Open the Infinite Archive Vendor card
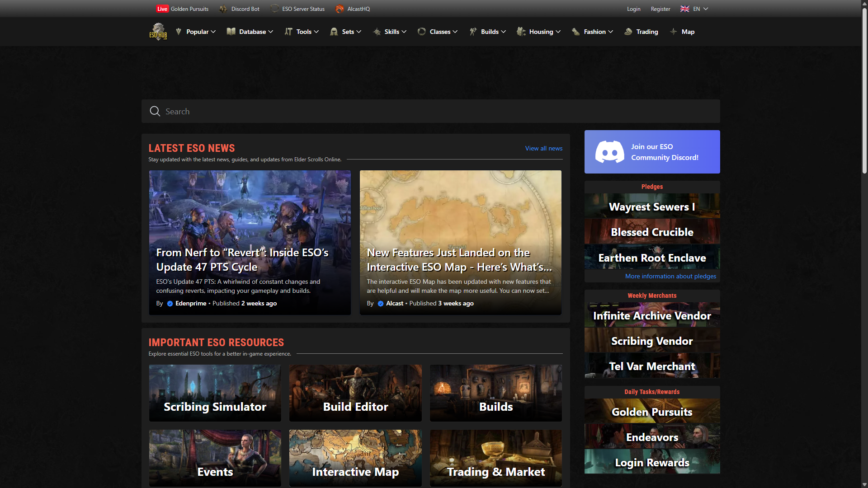Screen dimensions: 868x488 coord(652,315)
